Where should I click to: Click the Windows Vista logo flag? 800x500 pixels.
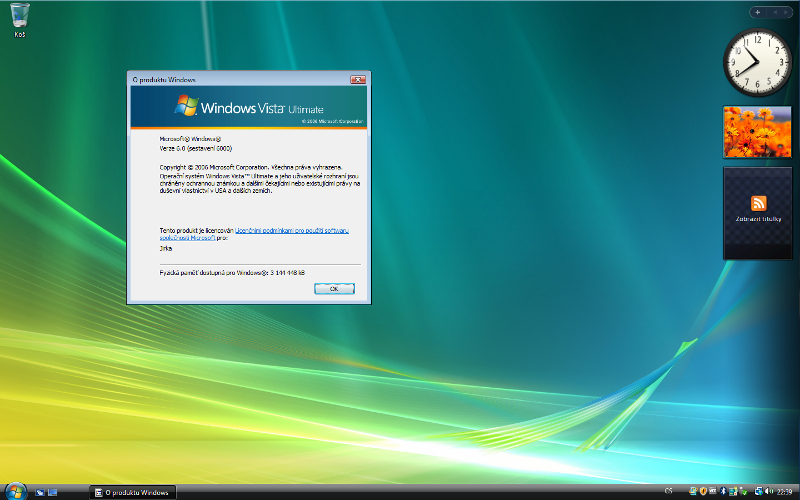(x=186, y=106)
